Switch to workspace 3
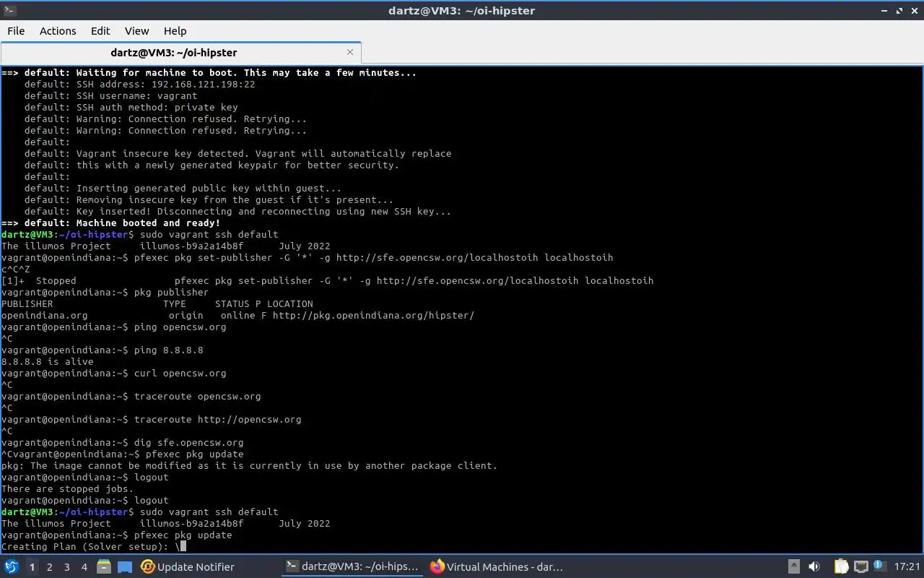 pos(66,567)
